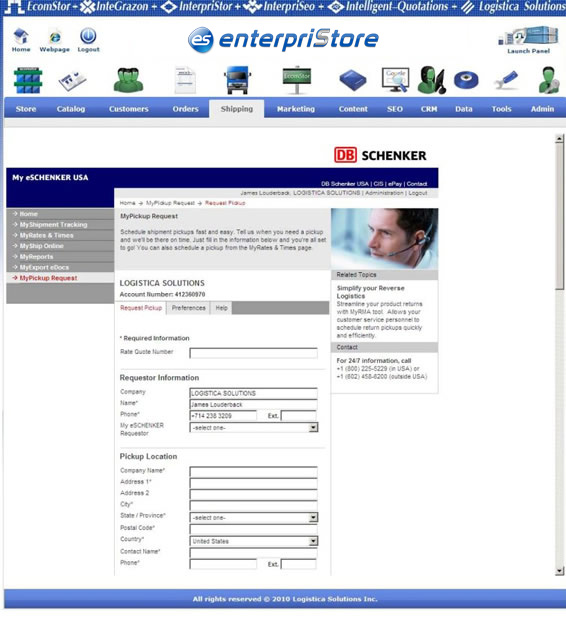
Task: Go to Home in eSchenker sidebar
Action: [29, 214]
